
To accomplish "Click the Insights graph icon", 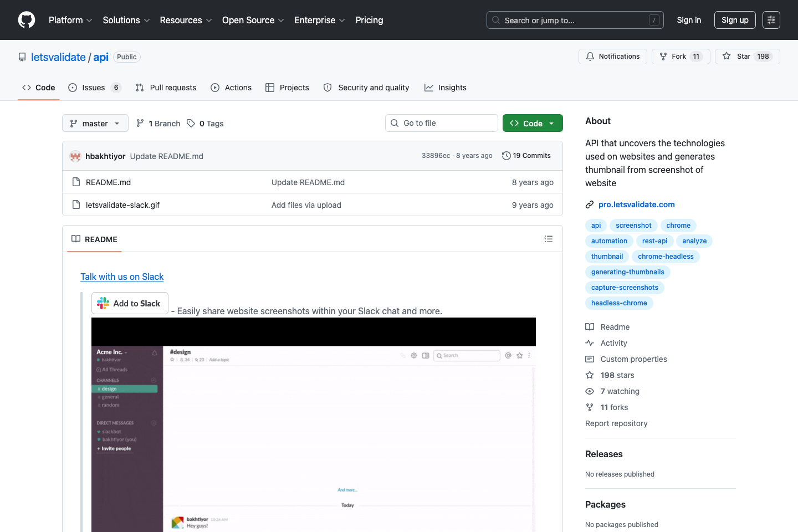I will pos(428,88).
